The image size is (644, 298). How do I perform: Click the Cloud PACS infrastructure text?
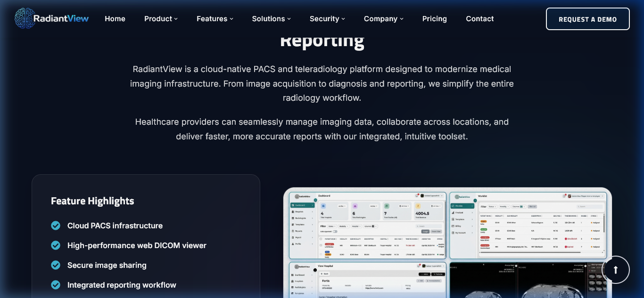(x=115, y=226)
